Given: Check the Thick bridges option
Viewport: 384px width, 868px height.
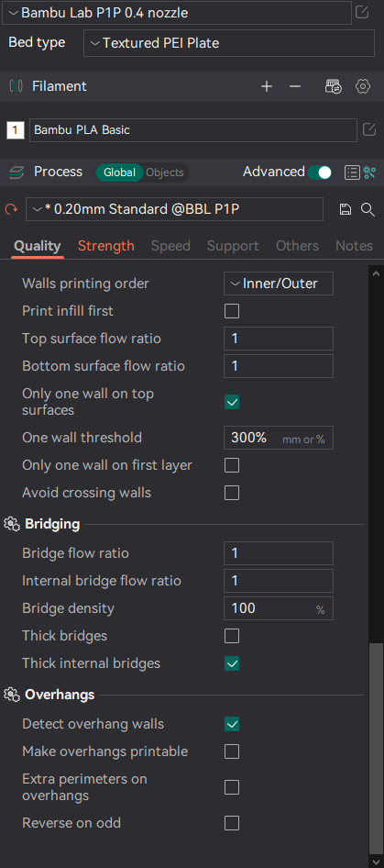Looking at the screenshot, I should point(232,636).
